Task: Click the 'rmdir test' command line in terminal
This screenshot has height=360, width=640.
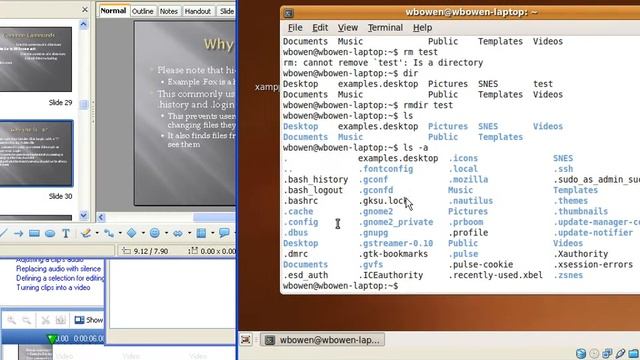Action: click(368, 105)
